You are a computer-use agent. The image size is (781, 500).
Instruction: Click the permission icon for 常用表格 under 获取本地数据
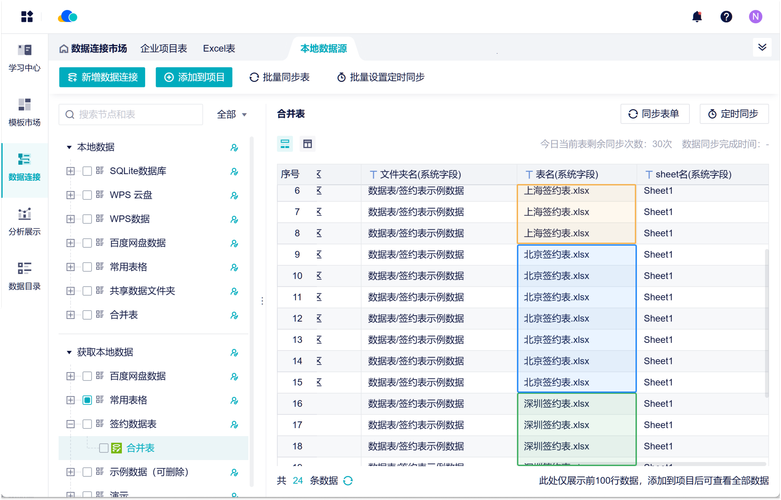click(x=234, y=400)
